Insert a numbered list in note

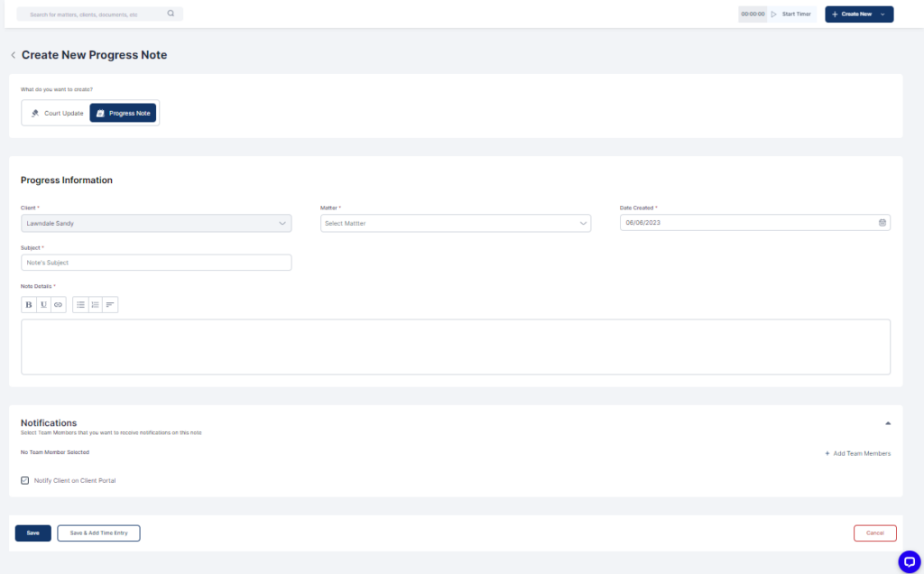95,305
